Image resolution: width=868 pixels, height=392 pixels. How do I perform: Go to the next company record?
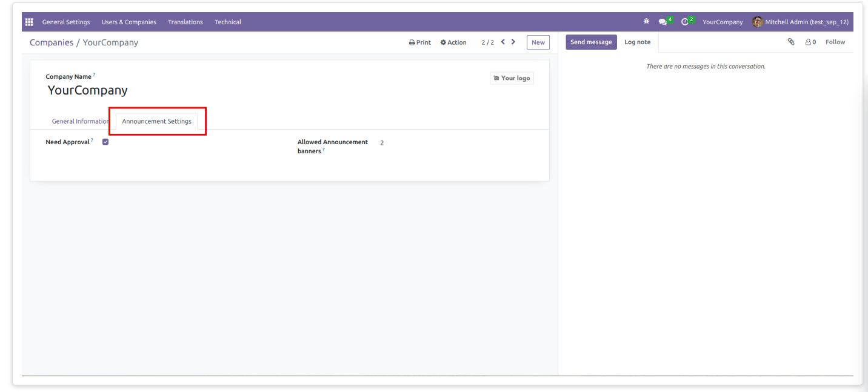[513, 42]
